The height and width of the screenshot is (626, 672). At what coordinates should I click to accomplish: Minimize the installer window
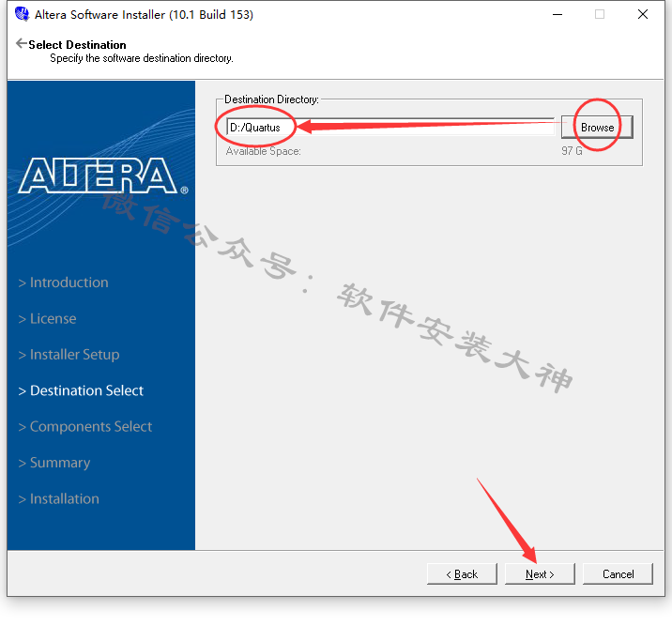pyautogui.click(x=556, y=15)
